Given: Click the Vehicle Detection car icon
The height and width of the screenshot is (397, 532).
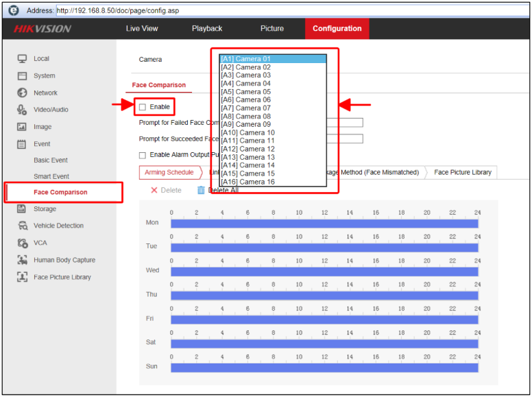Looking at the screenshot, I should pyautogui.click(x=22, y=226).
